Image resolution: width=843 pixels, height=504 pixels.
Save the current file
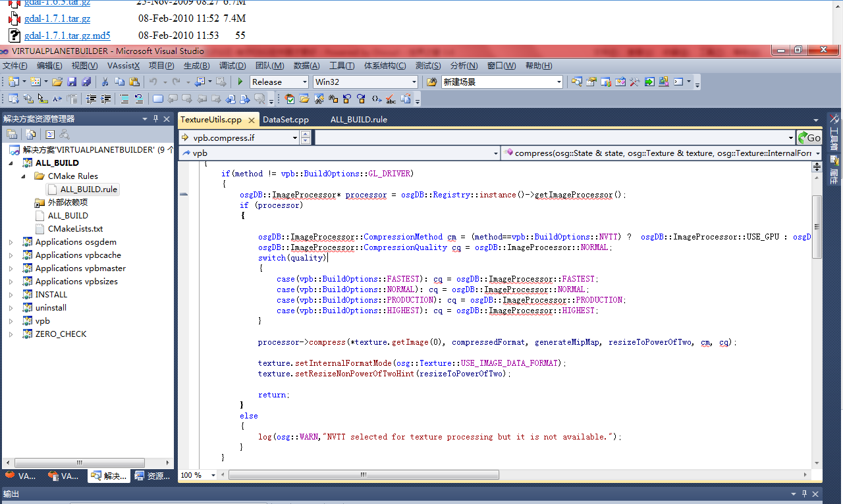[x=72, y=82]
